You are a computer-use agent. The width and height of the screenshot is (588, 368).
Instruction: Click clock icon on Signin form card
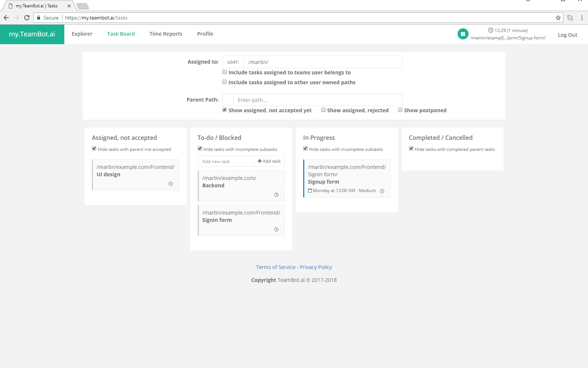pyautogui.click(x=276, y=230)
